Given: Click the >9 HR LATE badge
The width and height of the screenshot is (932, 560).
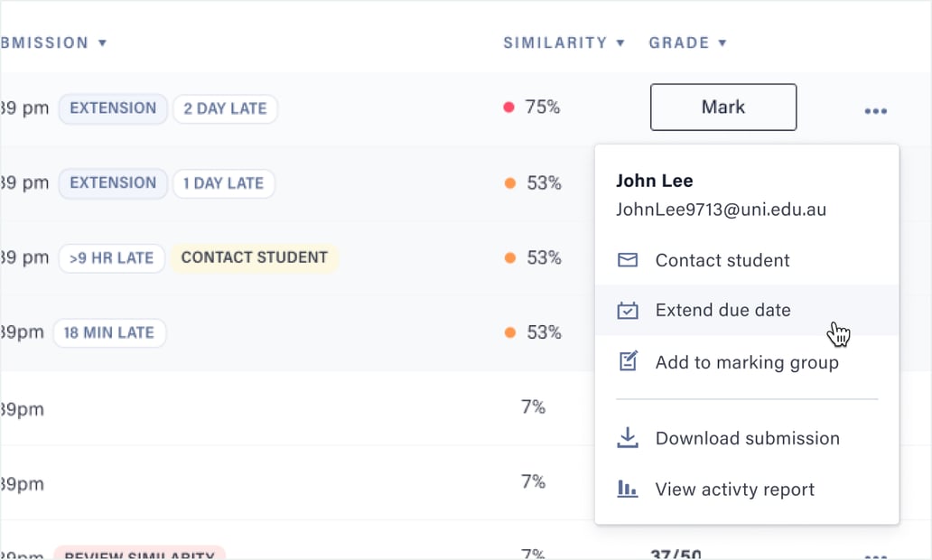Looking at the screenshot, I should (112, 257).
